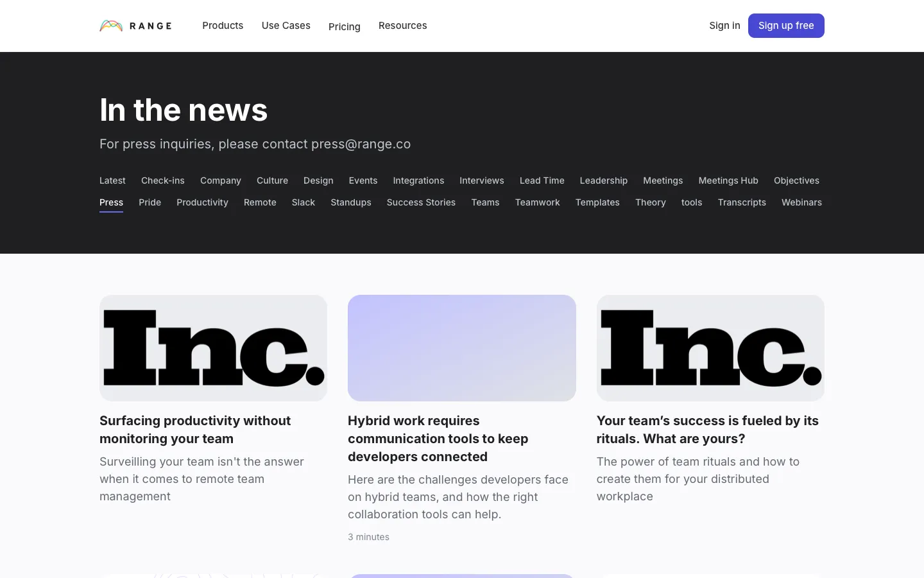The width and height of the screenshot is (924, 578).
Task: Select the Check-ins category tab
Action: pos(163,180)
